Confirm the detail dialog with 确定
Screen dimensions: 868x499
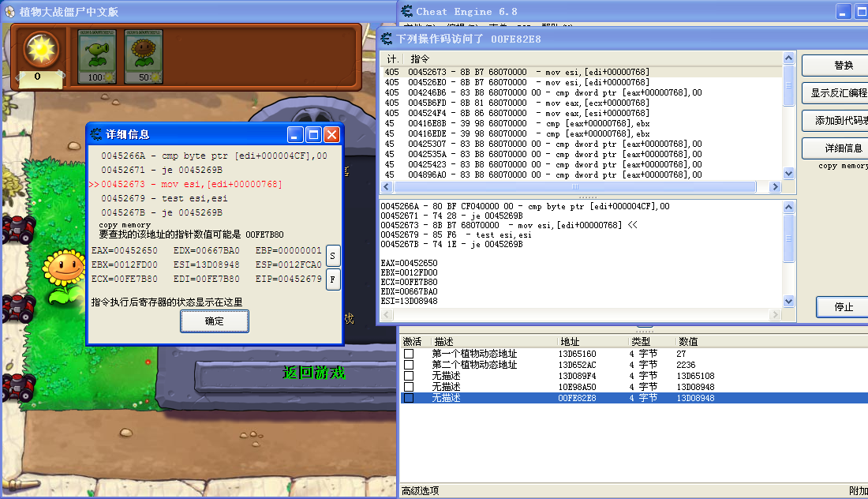[x=214, y=321]
